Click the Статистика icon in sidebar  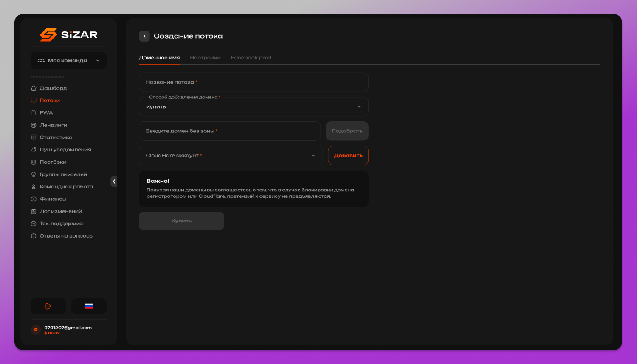34,137
